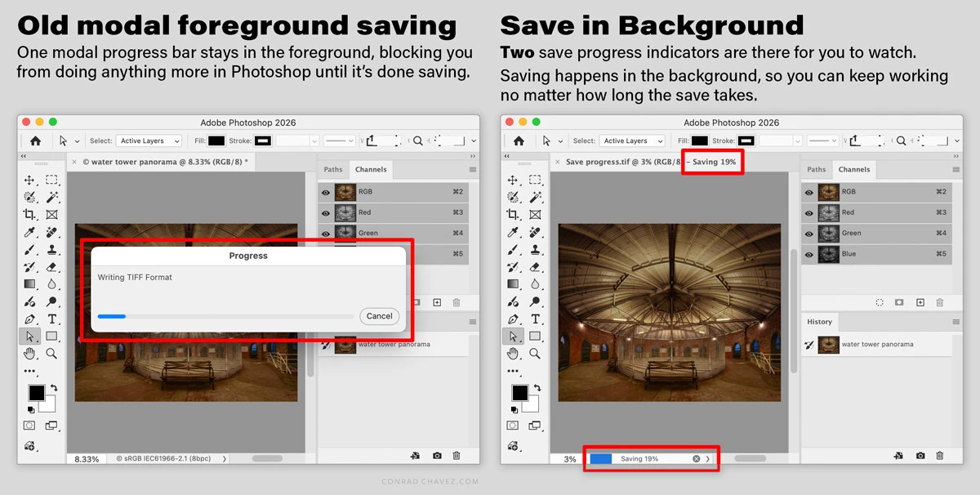Close the Save progress.tif document tab
Screen dimensions: 980x495
tap(557, 162)
